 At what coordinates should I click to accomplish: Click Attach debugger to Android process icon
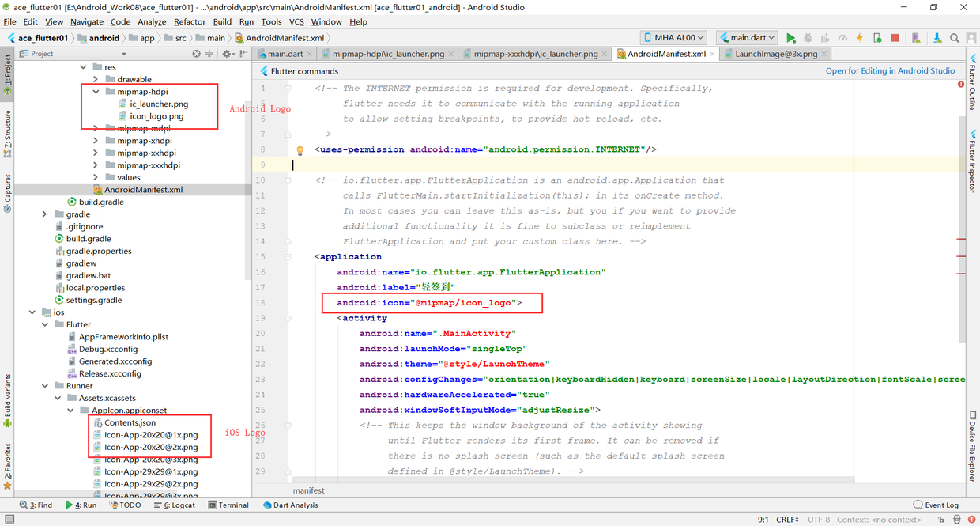point(877,38)
